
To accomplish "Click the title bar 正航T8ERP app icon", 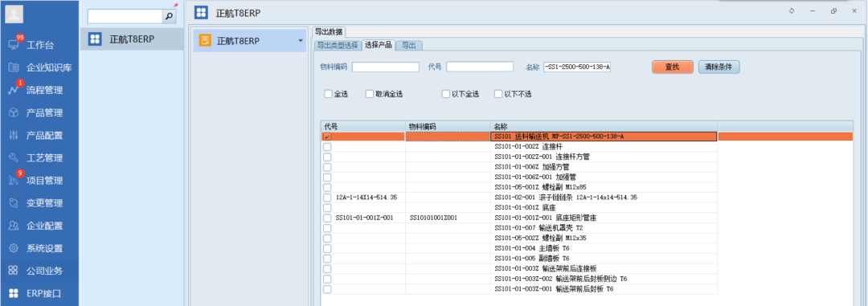I will [x=202, y=13].
